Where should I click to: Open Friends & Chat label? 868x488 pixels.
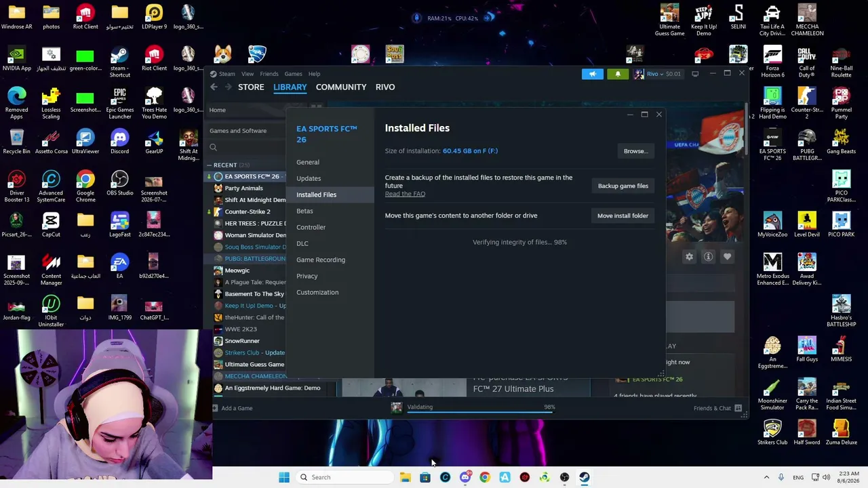(x=712, y=408)
